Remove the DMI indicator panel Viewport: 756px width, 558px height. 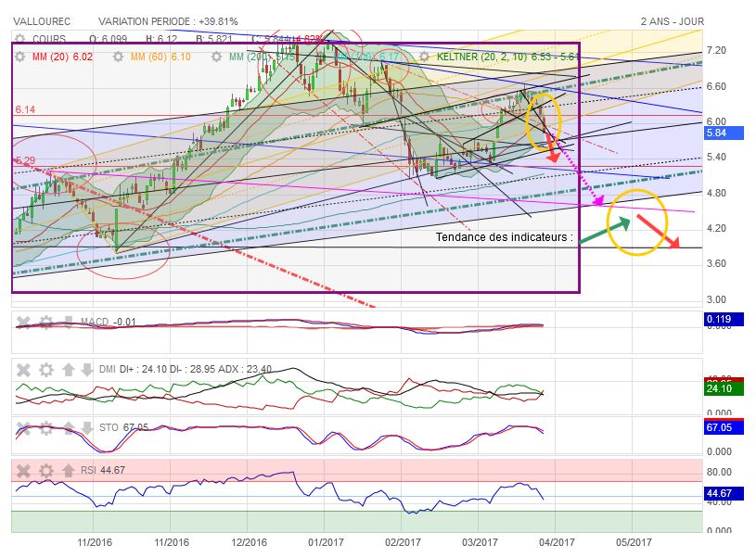[x=23, y=370]
